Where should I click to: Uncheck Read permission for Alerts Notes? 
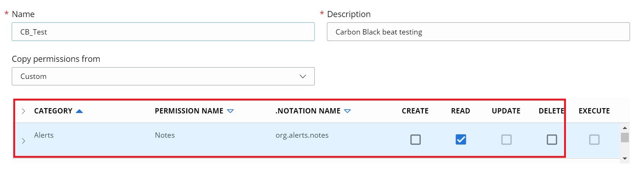[461, 140]
